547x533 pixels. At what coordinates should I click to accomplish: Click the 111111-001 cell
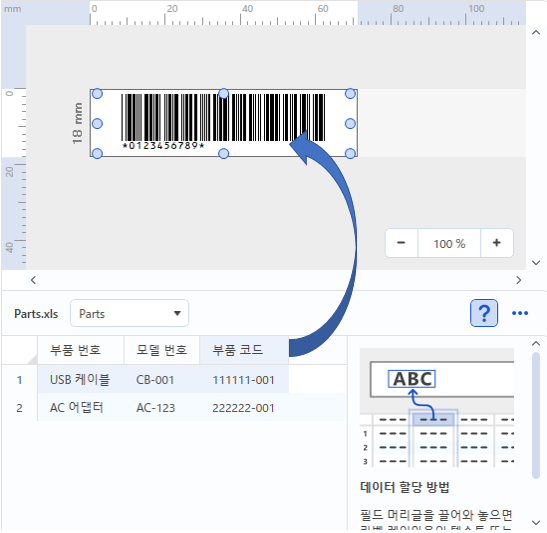[x=244, y=380]
